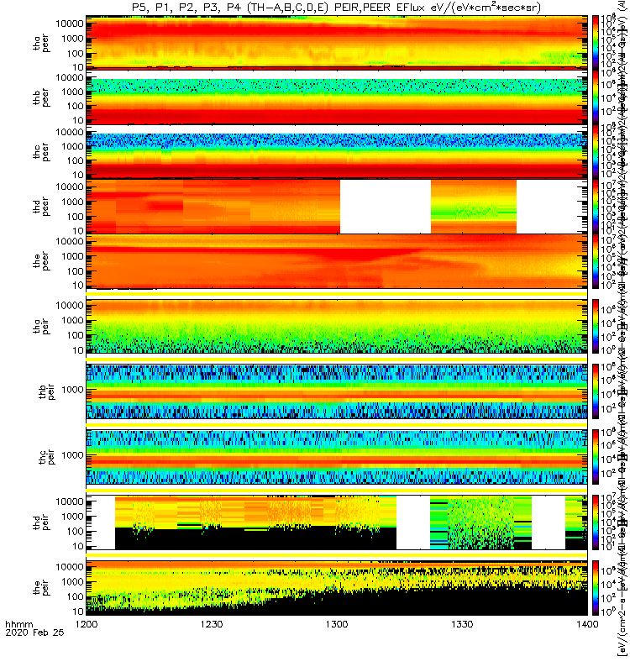Click the 1000 tick of thb peer panel
630x672 pixels.
[72, 92]
